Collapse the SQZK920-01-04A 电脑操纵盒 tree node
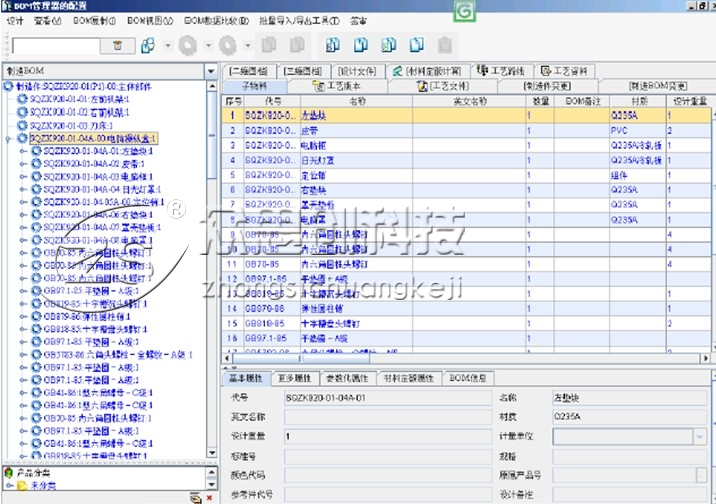Viewport: 716px width, 504px height. click(x=9, y=138)
